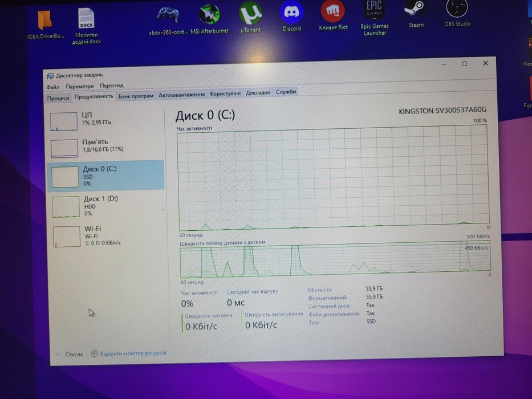Viewport: 532px width, 399px height.
Task: Open the Перегляд menu
Action: (111, 85)
